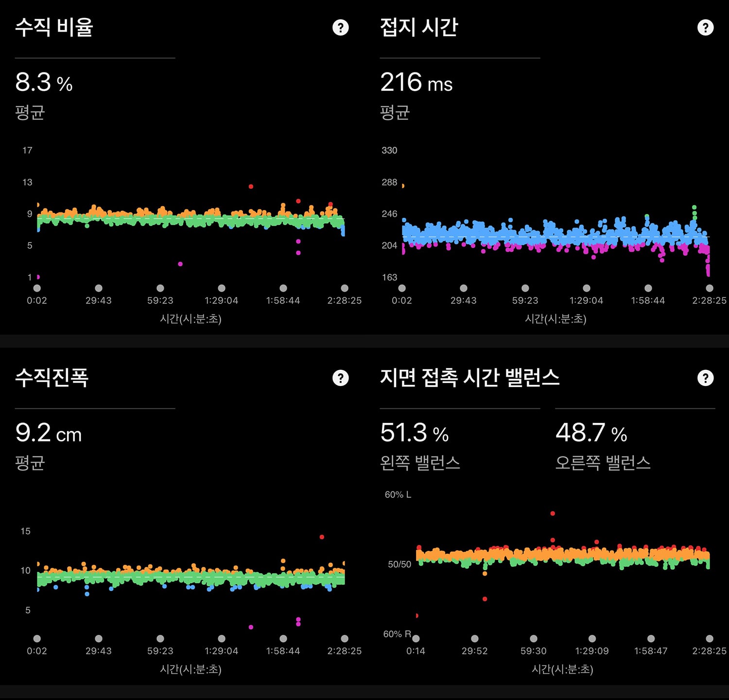Select 0:02 marker dot on 수직진폭 chart
Image resolution: width=729 pixels, height=700 pixels.
37,639
